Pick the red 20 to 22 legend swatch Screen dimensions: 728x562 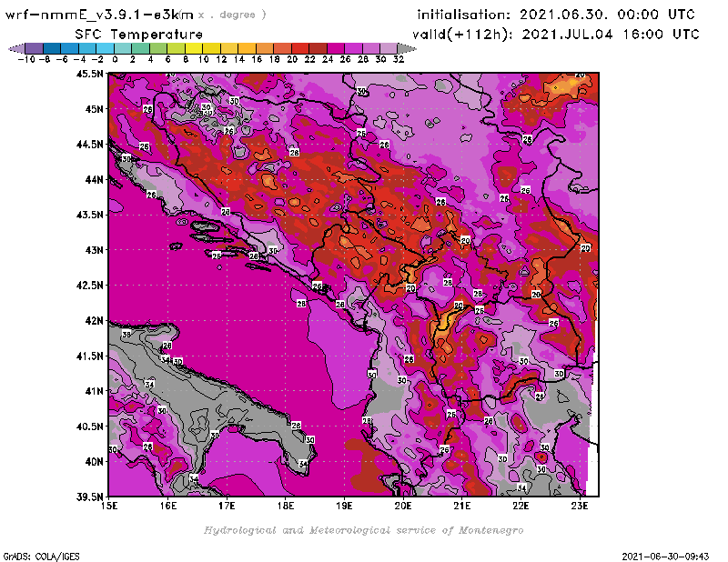pyautogui.click(x=300, y=48)
